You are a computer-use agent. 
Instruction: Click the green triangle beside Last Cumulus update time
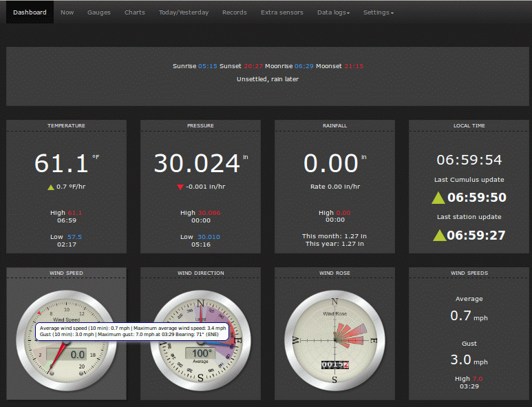pos(438,198)
